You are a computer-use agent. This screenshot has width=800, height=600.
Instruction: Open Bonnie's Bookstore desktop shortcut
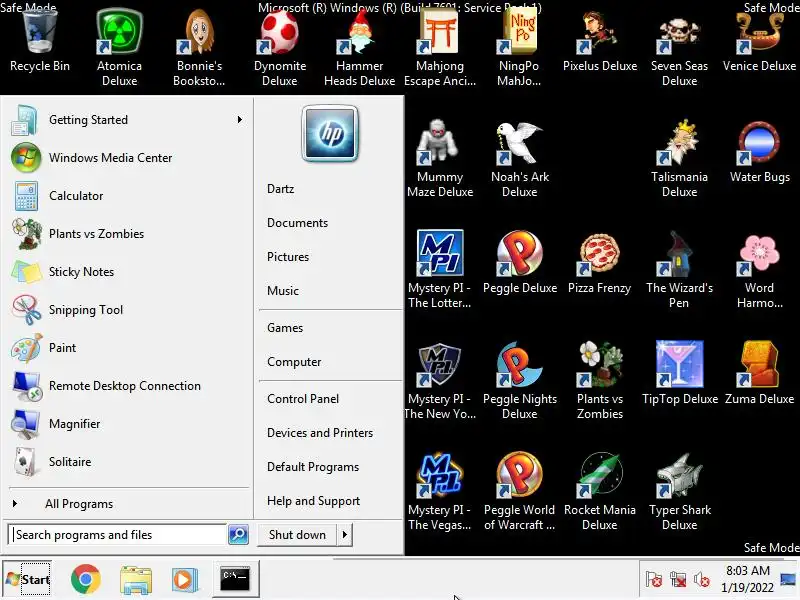199,48
